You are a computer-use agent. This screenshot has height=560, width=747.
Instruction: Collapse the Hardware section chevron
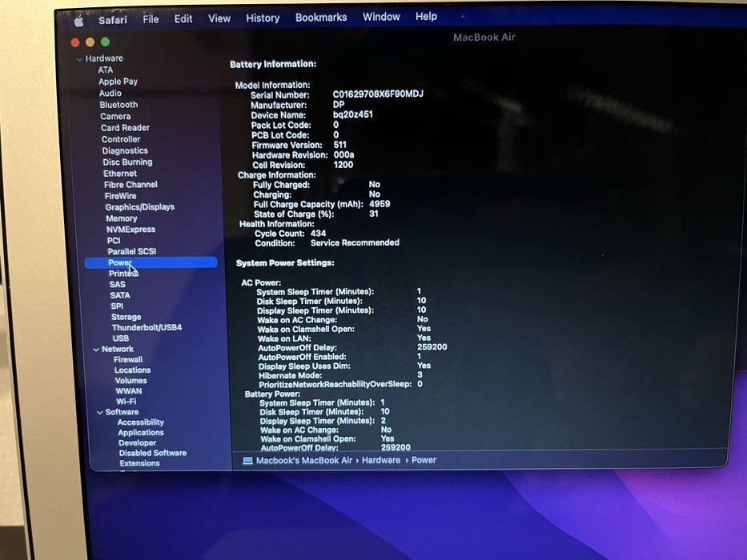click(x=79, y=59)
